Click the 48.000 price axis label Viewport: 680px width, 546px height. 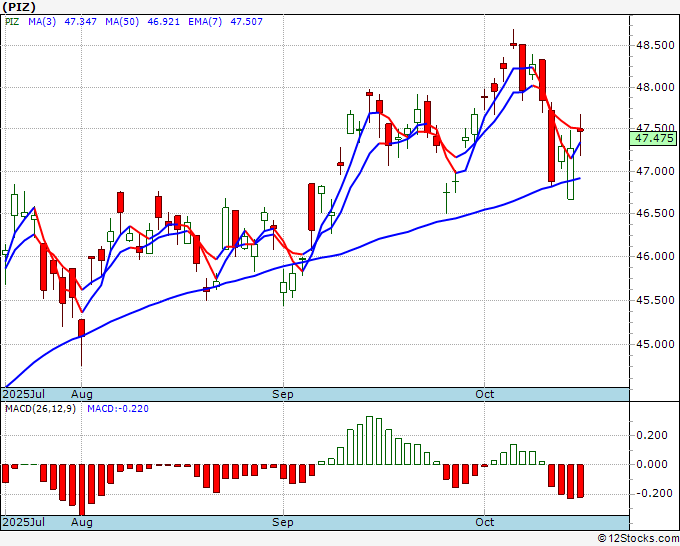click(655, 87)
